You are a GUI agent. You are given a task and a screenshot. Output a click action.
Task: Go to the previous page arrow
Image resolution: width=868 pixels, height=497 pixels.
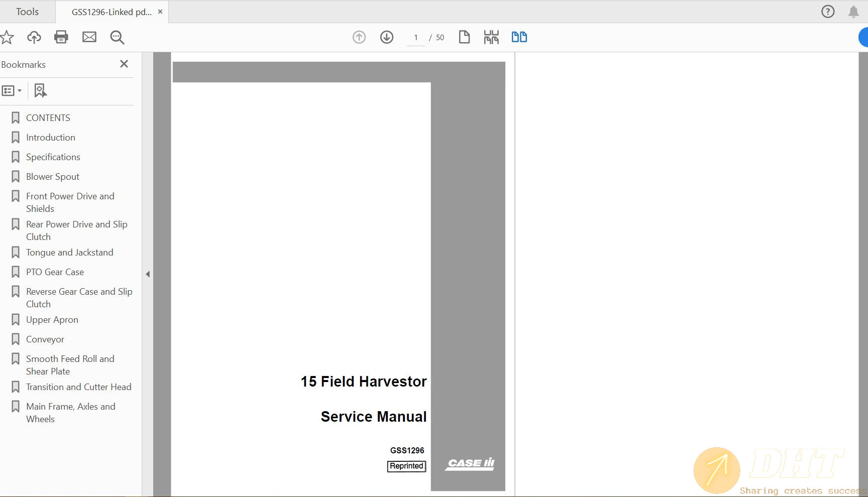click(x=359, y=37)
